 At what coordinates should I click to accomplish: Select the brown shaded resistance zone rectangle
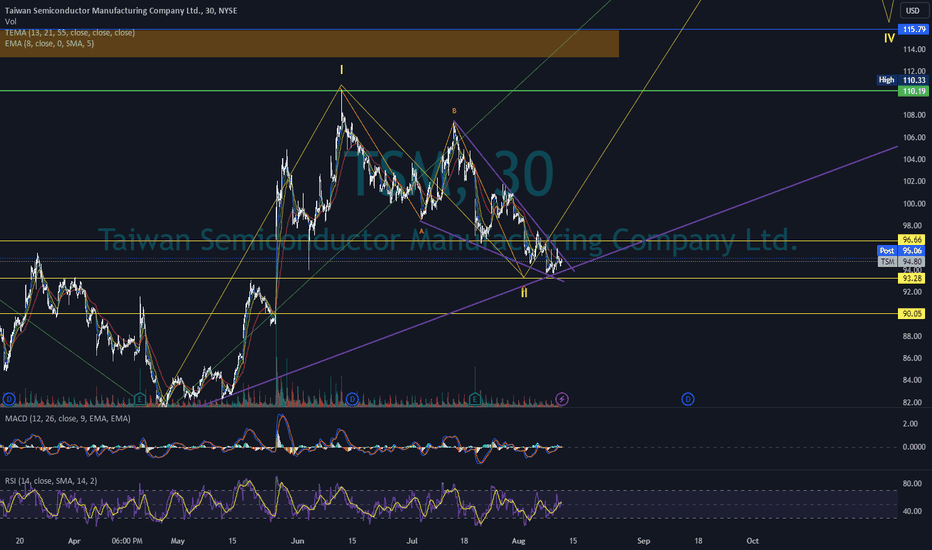pyautogui.click(x=309, y=43)
